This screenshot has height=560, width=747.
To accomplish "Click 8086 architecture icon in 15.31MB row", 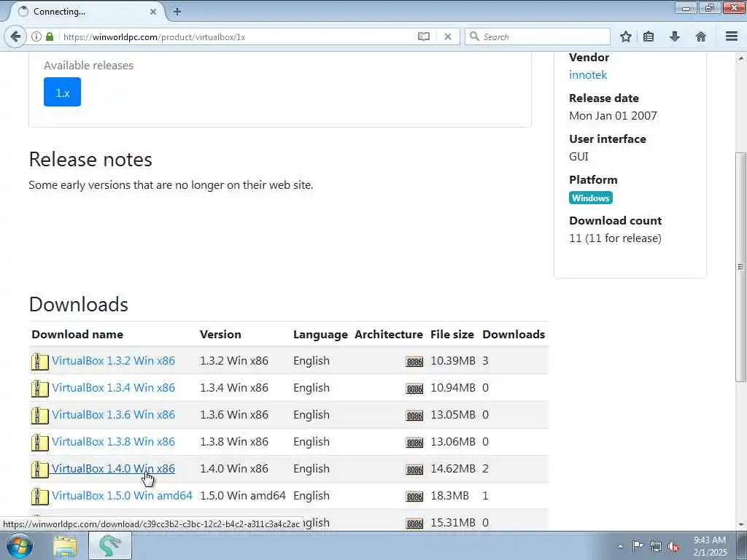I will [414, 524].
